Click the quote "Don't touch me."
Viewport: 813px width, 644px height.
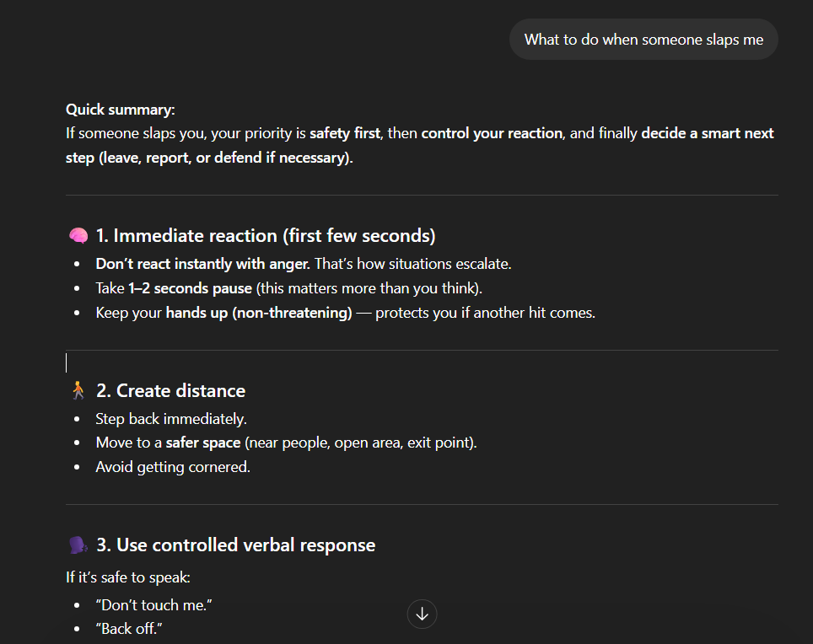(x=154, y=605)
